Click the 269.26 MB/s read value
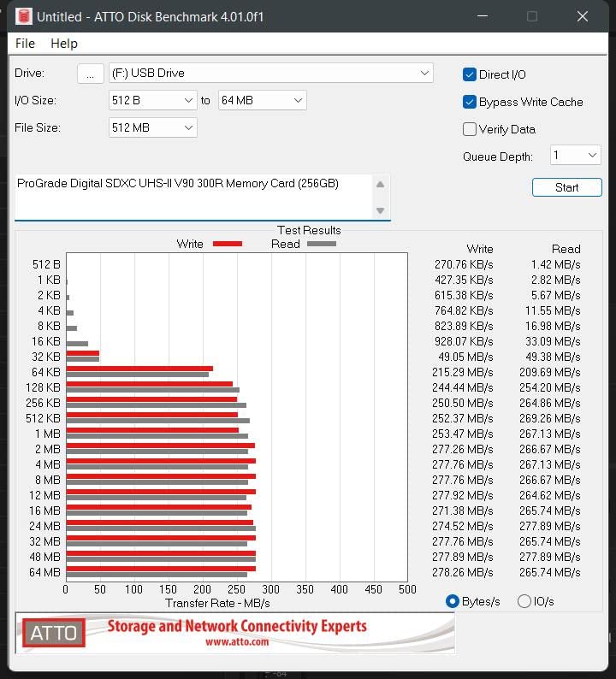This screenshot has width=616, height=679. pos(550,418)
